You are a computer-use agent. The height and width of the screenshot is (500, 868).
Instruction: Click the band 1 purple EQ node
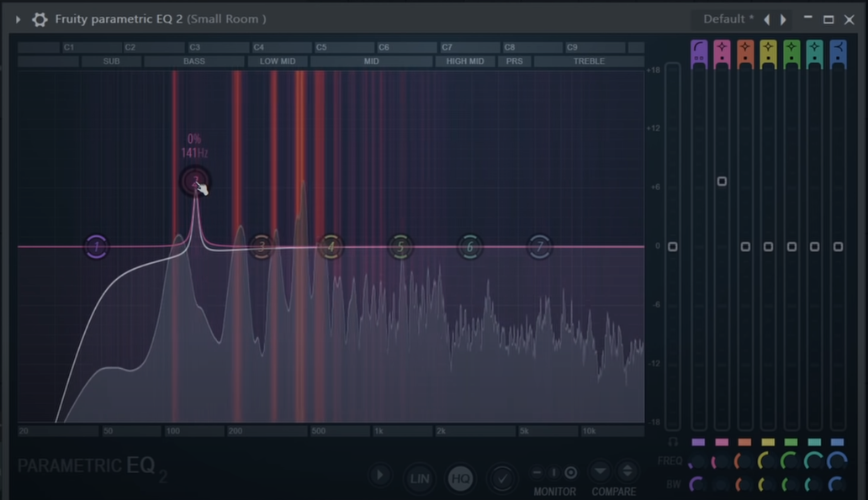(x=97, y=247)
